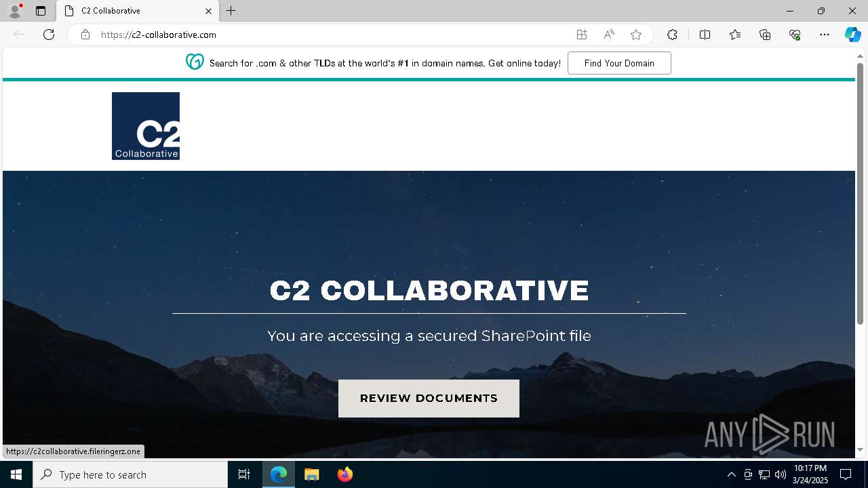Open the Windows Start menu
The height and width of the screenshot is (488, 868).
[x=16, y=474]
